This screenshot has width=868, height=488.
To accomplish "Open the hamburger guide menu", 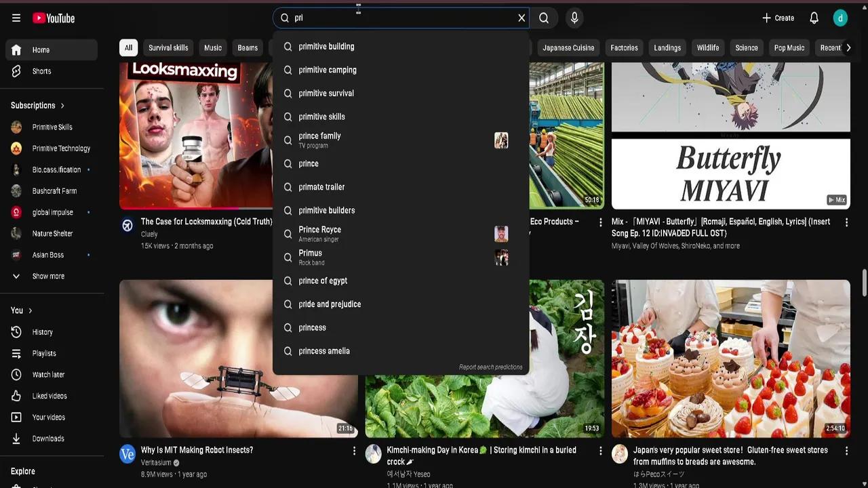I will tap(16, 18).
